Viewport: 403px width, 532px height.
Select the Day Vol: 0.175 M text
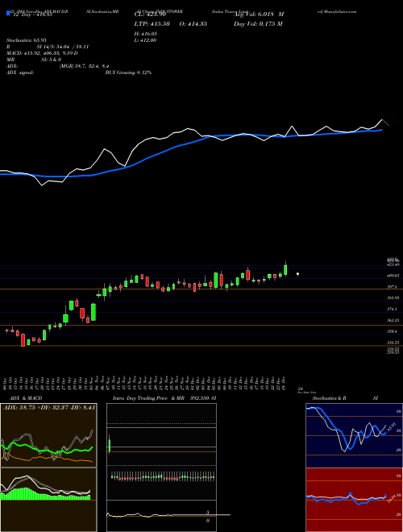tap(258, 24)
